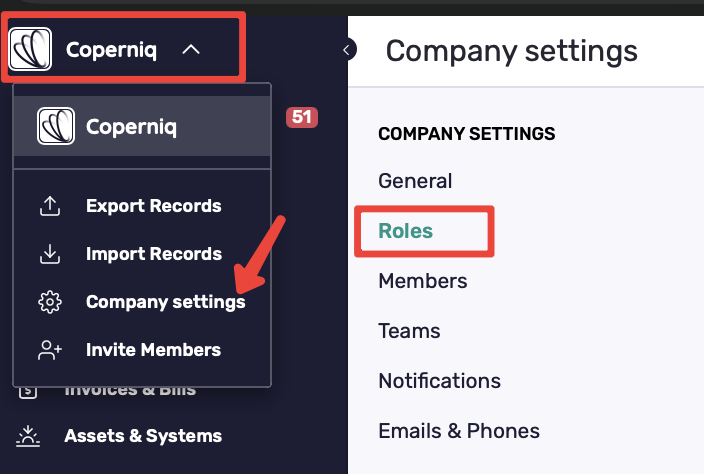Screen dimensions: 704x474
Task: Select the Coperniq workspace in the dropdown list
Action: coord(142,126)
